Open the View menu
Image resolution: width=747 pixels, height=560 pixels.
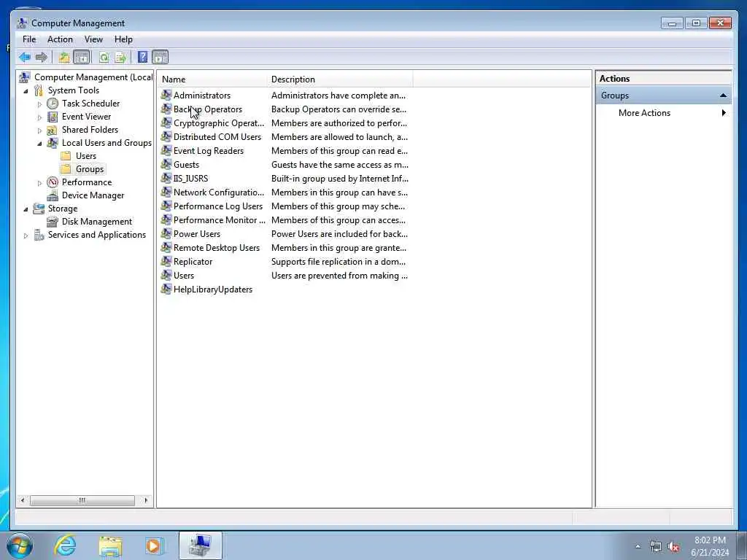(x=93, y=39)
